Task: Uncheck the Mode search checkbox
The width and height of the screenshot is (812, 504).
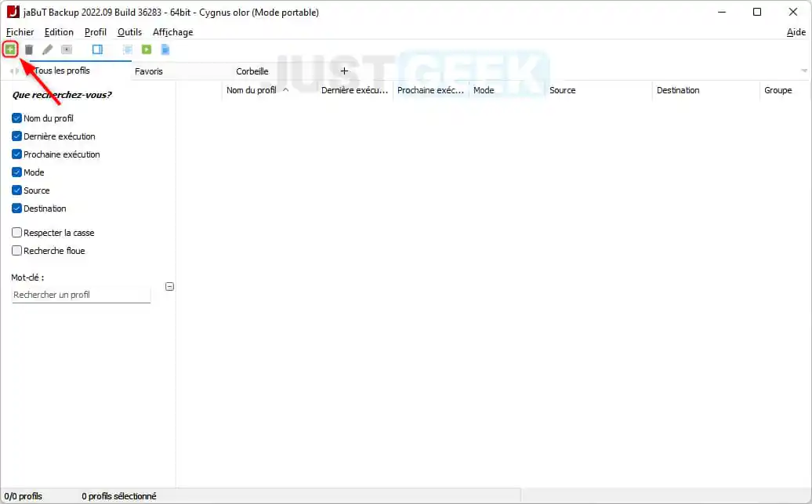Action: [16, 172]
